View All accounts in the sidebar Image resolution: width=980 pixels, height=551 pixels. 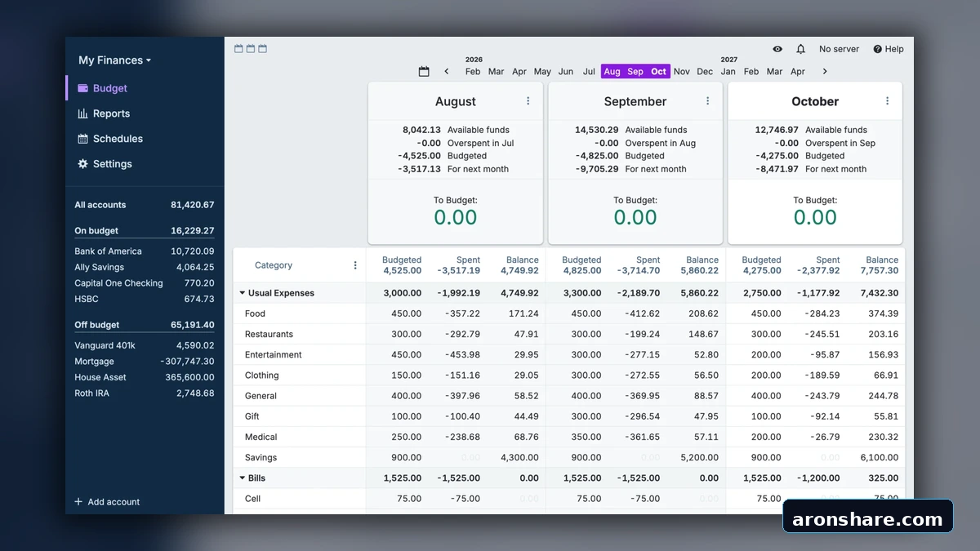145,205
